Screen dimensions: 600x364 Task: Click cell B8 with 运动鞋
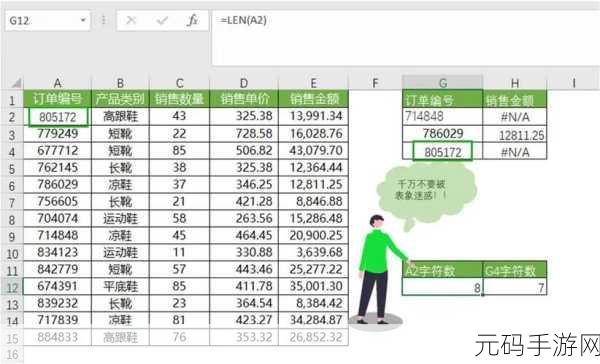tap(120, 218)
